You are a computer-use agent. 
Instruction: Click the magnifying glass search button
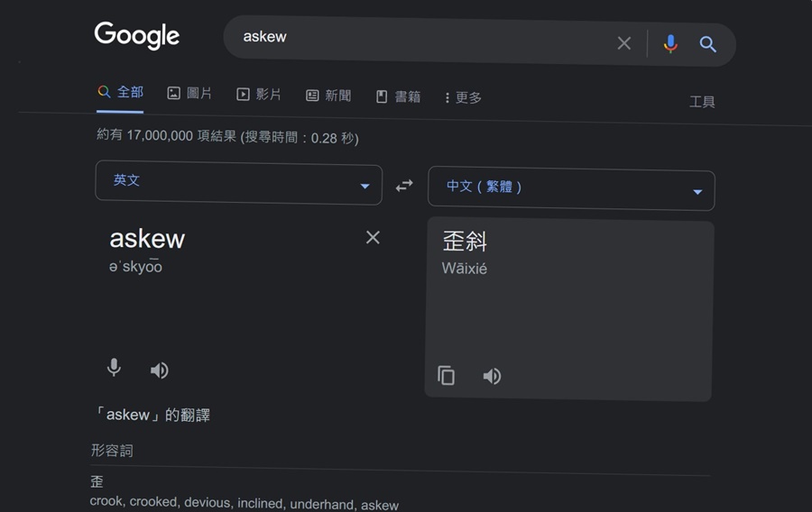[708, 44]
